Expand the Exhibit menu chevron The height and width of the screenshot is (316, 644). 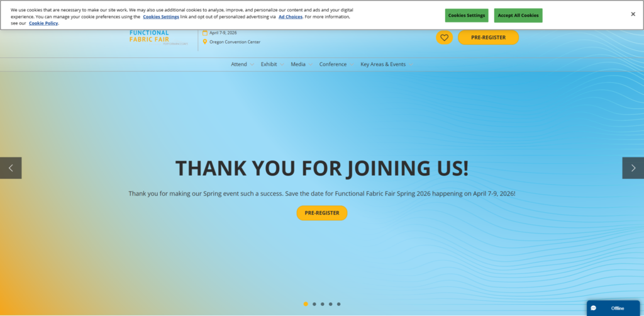click(x=282, y=64)
